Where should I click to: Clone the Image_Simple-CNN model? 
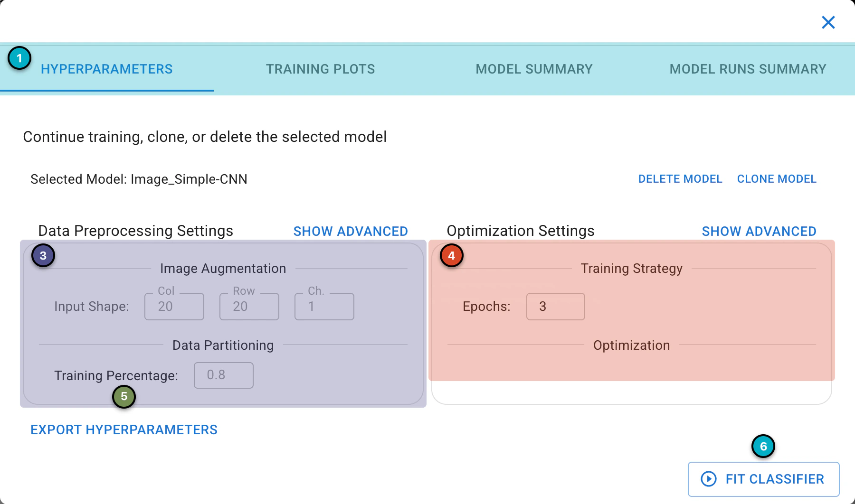point(777,179)
